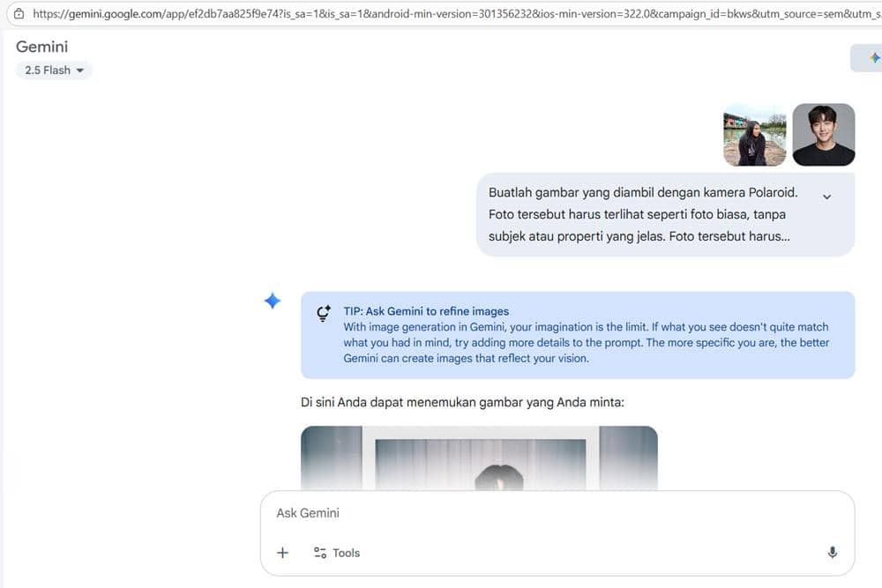Click the microphone voice input icon
The height and width of the screenshot is (588, 882).
point(832,553)
